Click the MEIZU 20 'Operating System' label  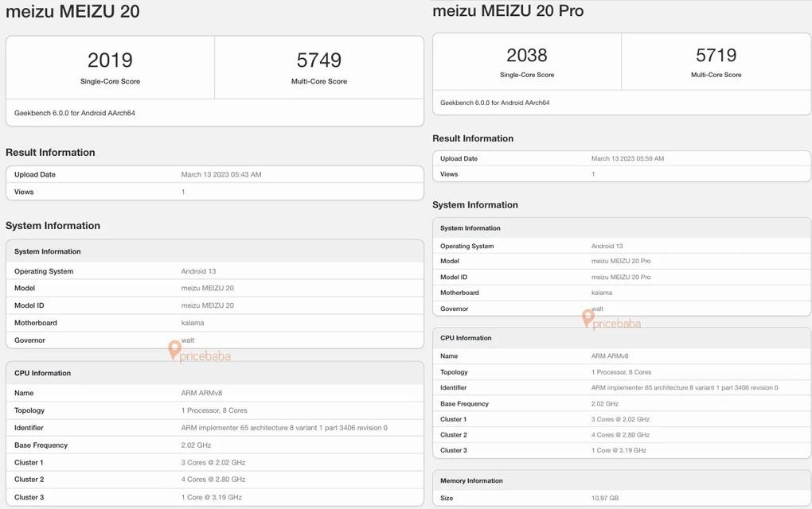[x=44, y=271]
